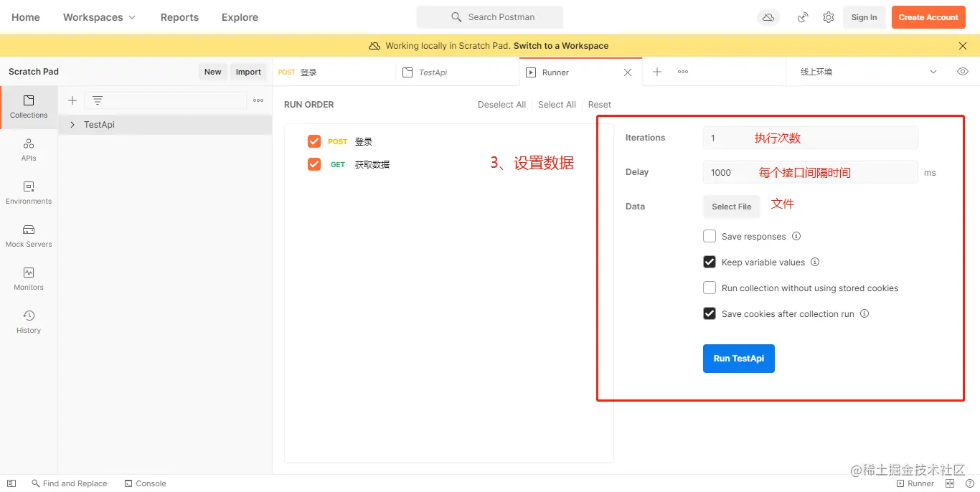The height and width of the screenshot is (492, 980).
Task: Enable the Save responses checkbox
Action: 710,236
